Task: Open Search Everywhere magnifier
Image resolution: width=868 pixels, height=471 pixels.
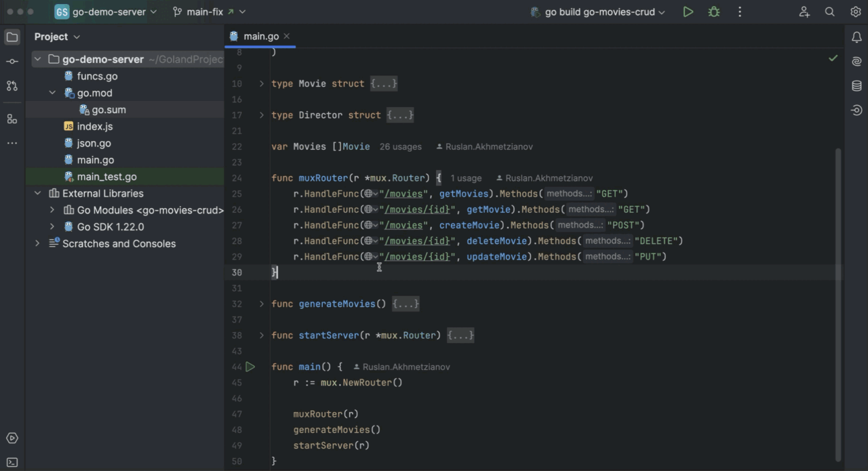Action: tap(830, 12)
